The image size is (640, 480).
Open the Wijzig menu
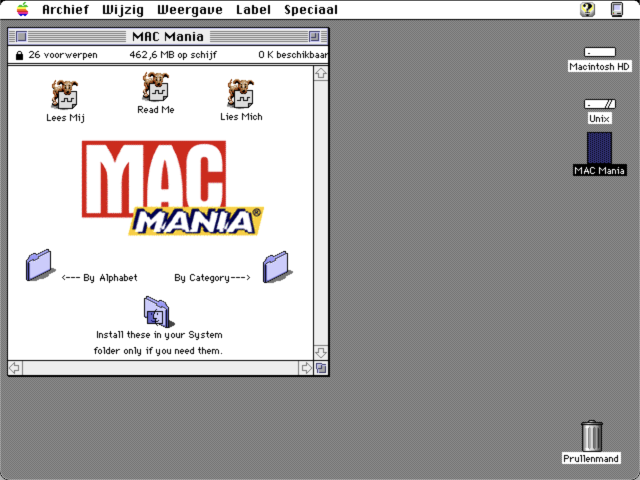click(123, 9)
